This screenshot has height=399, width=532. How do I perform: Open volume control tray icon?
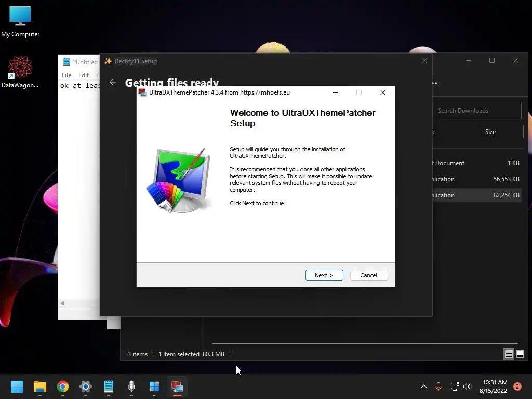coord(467,387)
